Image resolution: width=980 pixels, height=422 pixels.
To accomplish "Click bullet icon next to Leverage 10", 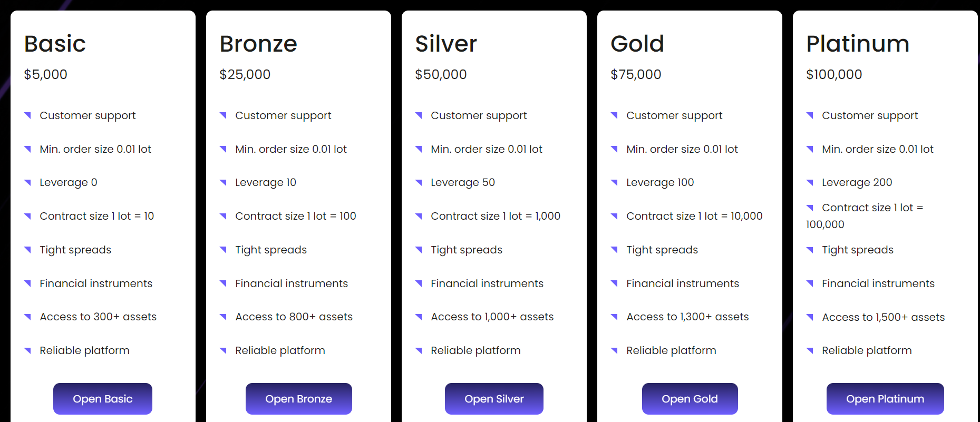I will tap(223, 182).
